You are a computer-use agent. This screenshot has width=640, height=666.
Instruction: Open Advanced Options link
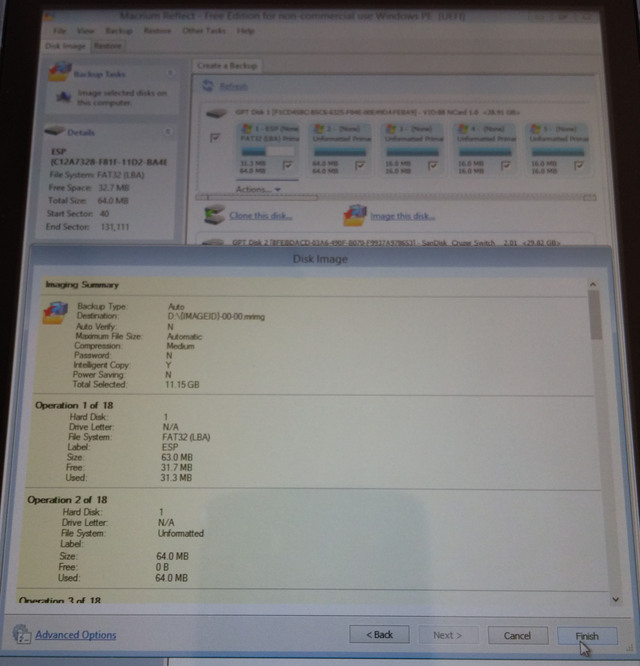tap(76, 635)
